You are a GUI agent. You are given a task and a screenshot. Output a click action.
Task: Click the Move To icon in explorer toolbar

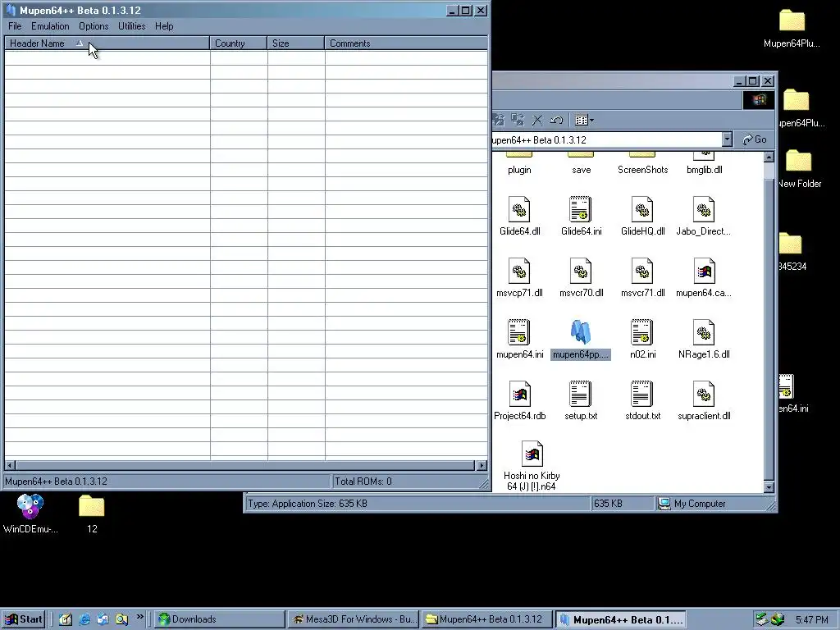(499, 120)
